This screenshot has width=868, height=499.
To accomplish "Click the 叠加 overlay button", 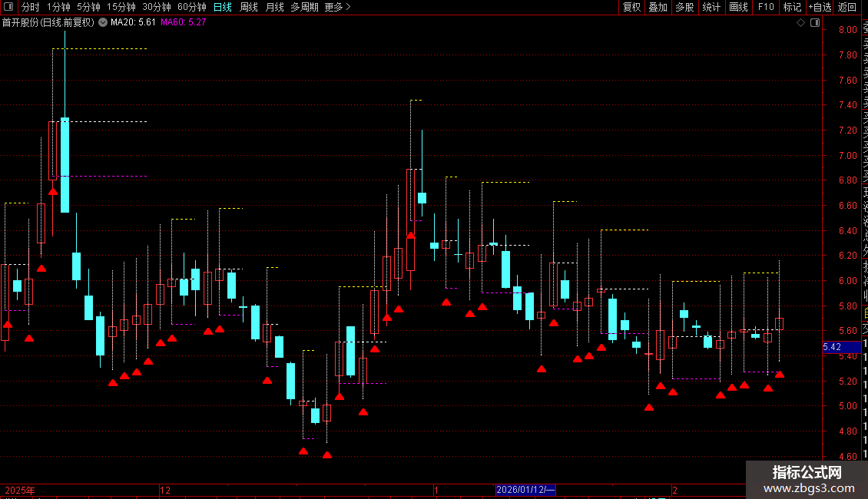I will (658, 7).
